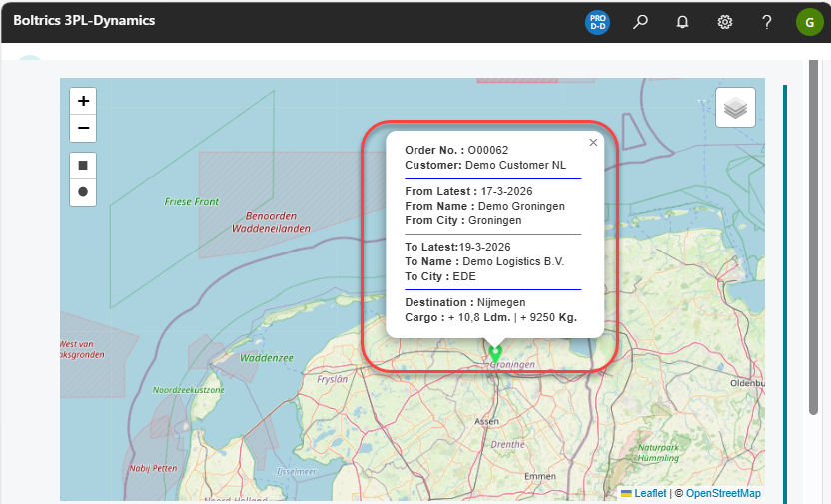Zoom out of the map with minus button

(83, 128)
